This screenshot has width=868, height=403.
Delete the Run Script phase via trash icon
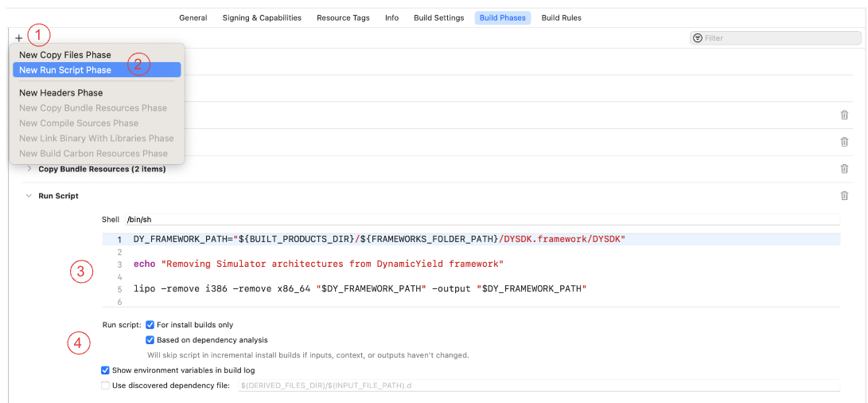(x=844, y=196)
